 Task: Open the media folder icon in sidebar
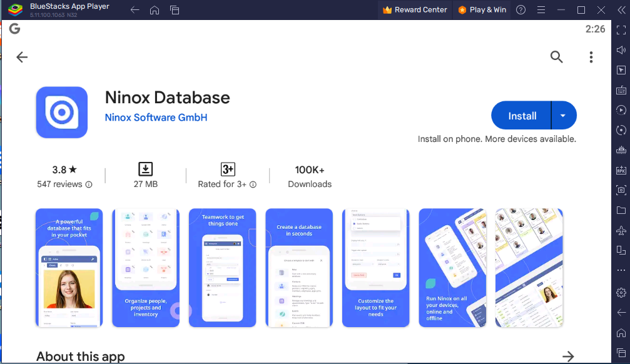pyautogui.click(x=621, y=210)
